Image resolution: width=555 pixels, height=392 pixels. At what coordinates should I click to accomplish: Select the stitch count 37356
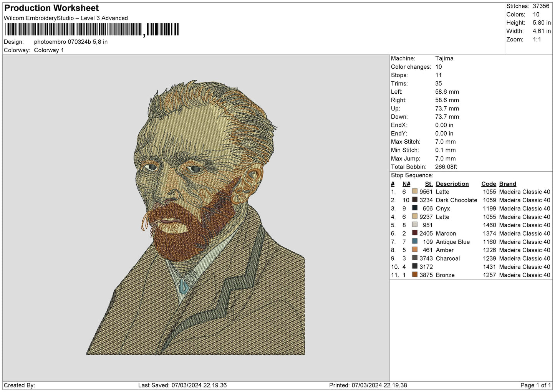(541, 6)
